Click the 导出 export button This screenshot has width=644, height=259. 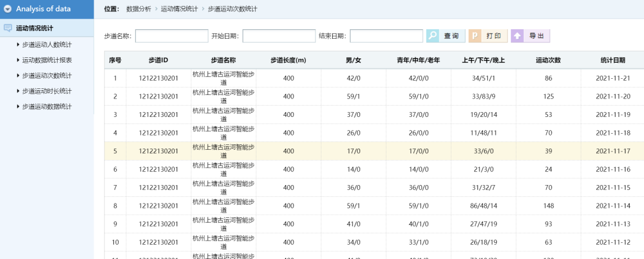(x=530, y=36)
